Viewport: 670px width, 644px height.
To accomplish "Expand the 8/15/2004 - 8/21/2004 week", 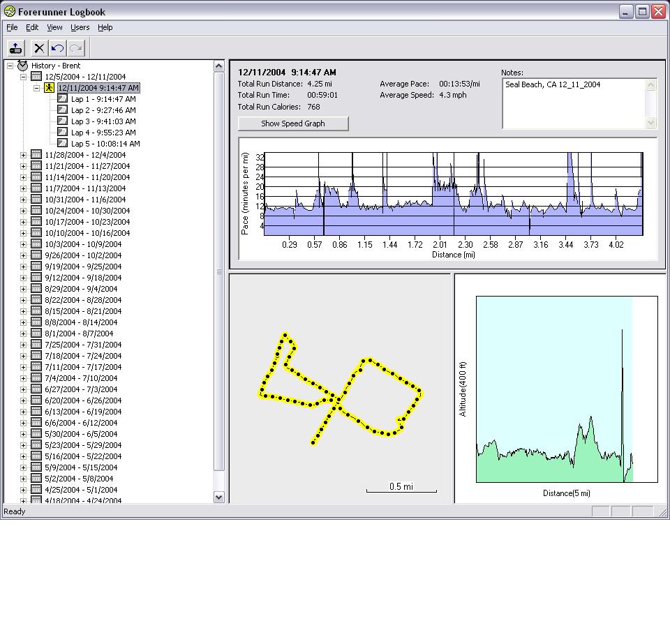I will [x=24, y=311].
